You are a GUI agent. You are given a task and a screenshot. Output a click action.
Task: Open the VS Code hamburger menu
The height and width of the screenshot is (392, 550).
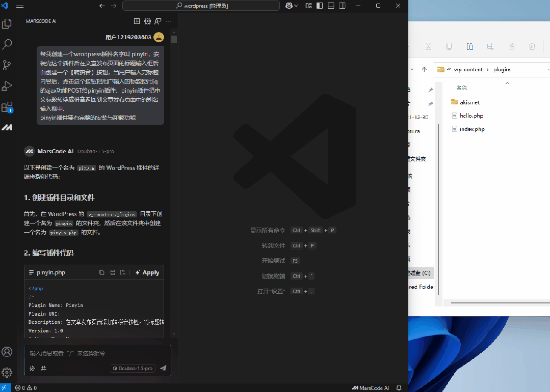[20, 6]
